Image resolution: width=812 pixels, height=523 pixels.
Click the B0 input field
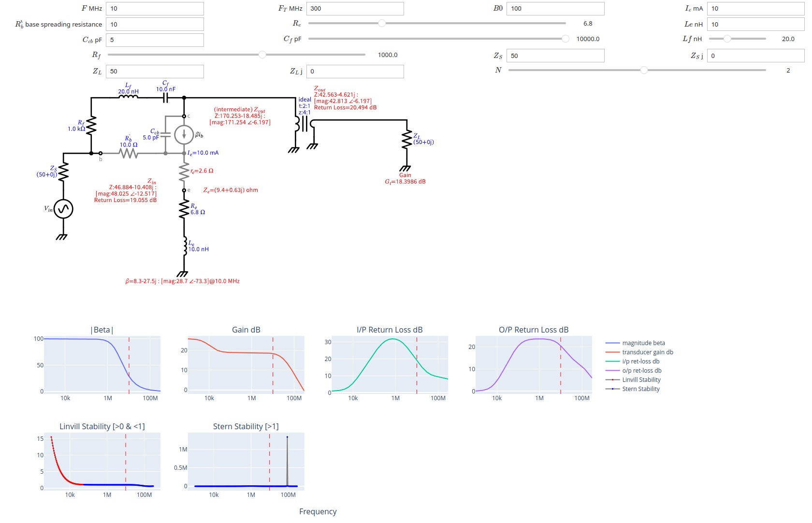click(555, 9)
